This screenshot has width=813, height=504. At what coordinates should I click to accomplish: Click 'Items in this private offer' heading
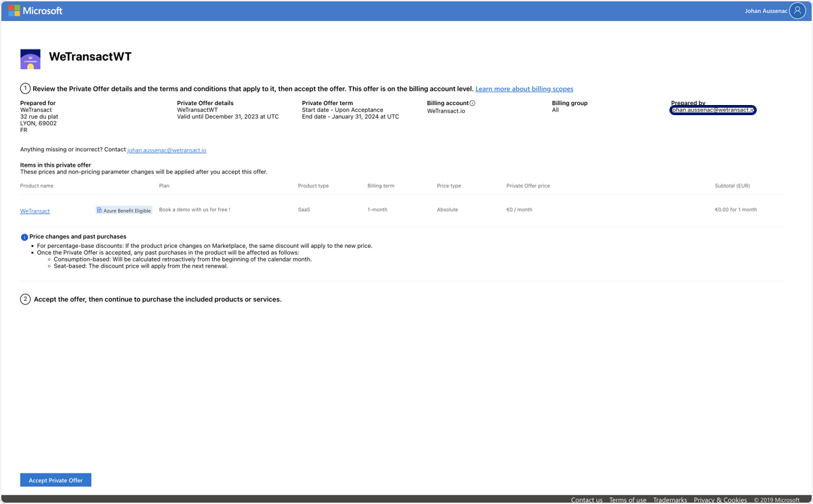[56, 165]
